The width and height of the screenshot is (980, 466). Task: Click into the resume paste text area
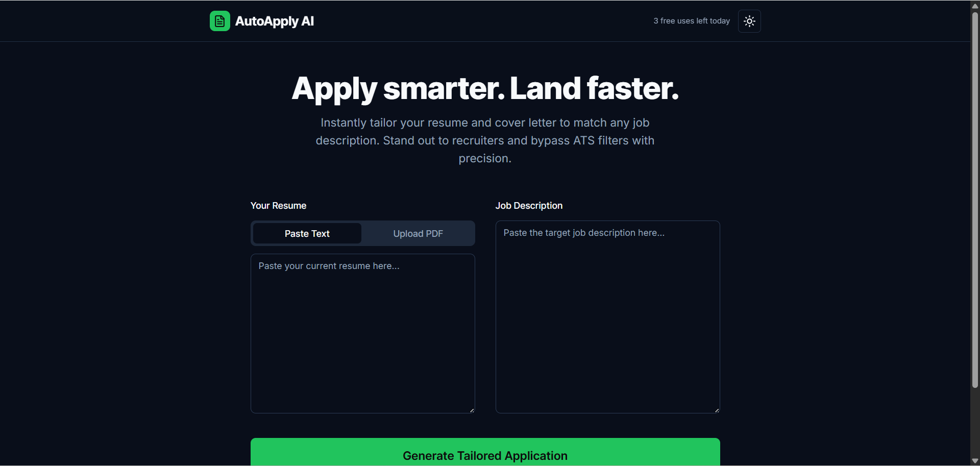pos(363,333)
